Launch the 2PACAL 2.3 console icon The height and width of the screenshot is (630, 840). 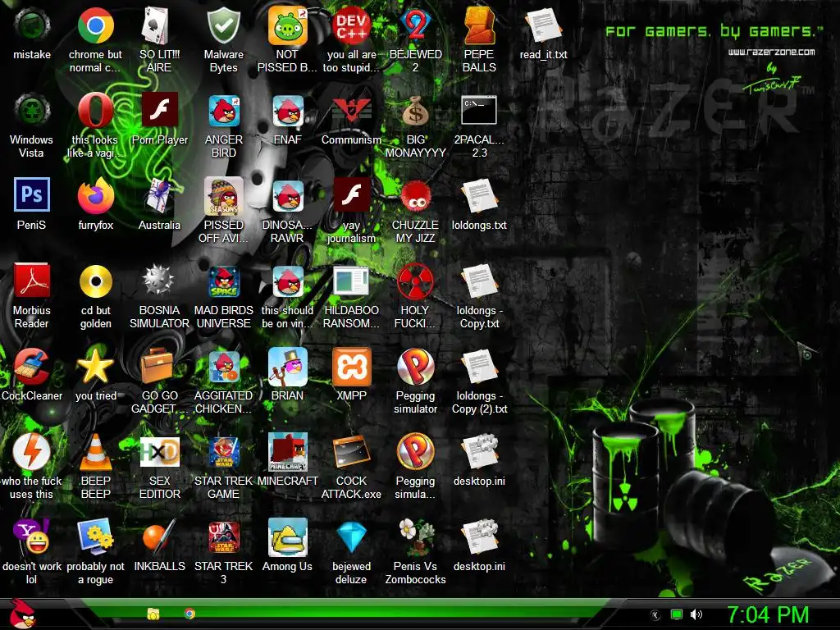click(479, 111)
